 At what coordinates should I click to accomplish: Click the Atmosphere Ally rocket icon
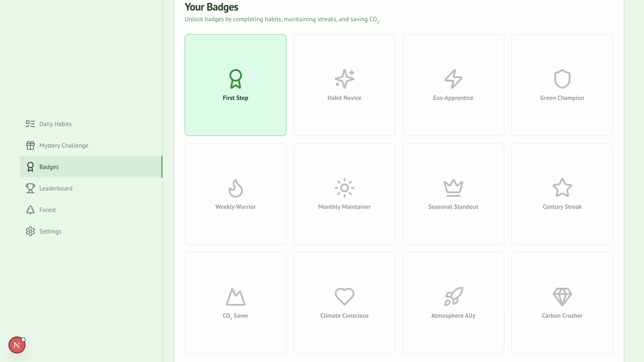pos(453,296)
